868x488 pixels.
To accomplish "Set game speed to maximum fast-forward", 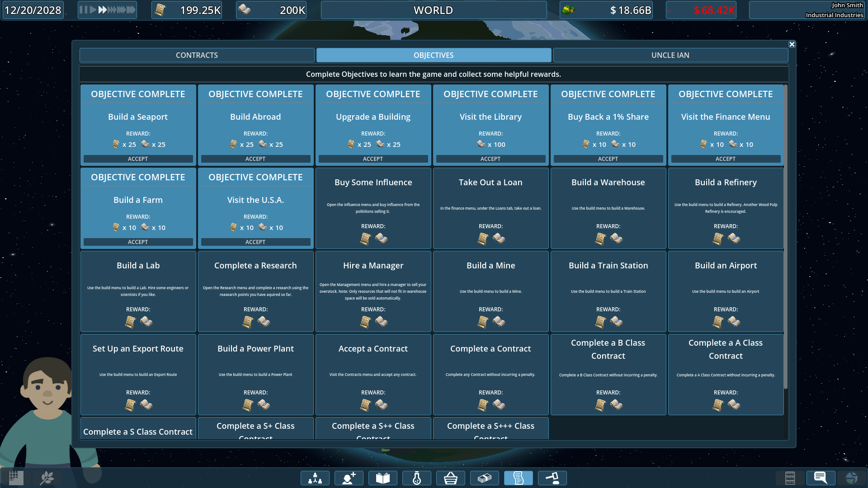I will click(x=130, y=10).
